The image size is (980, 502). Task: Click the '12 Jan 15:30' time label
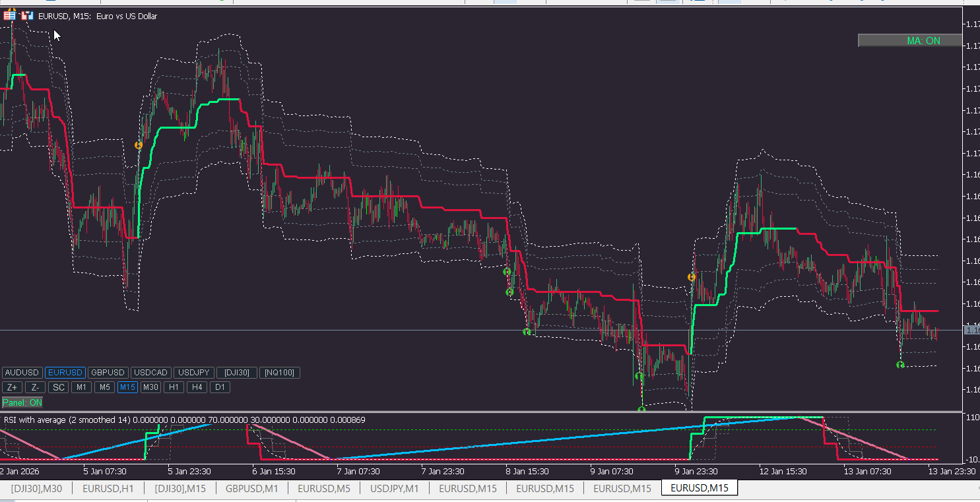point(783,472)
